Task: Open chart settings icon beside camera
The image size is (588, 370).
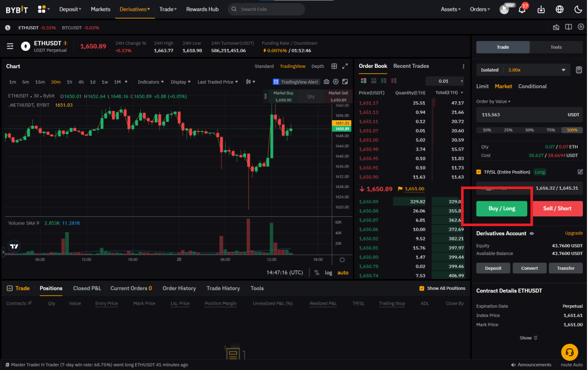Action: [336, 82]
